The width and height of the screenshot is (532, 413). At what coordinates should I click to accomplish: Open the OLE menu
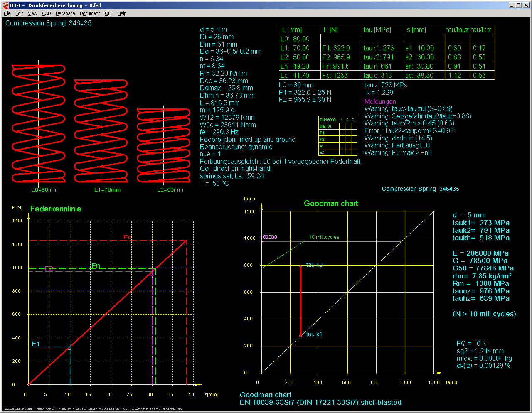click(108, 13)
